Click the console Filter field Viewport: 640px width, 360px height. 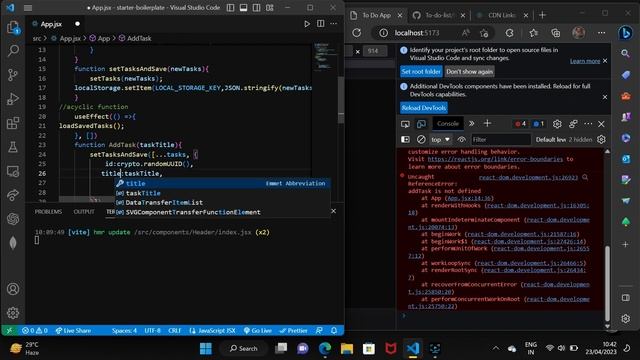[501, 140]
